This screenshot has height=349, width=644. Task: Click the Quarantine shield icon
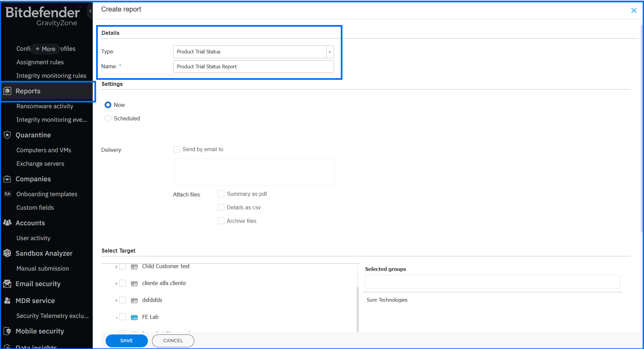pos(7,135)
